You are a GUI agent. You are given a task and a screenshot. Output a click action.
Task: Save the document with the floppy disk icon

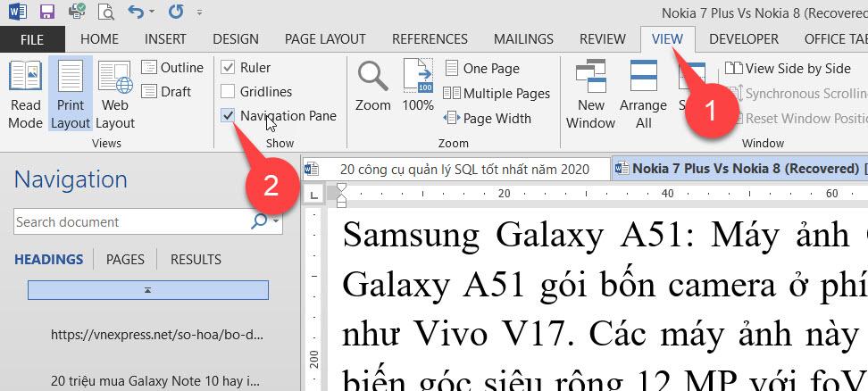click(47, 11)
